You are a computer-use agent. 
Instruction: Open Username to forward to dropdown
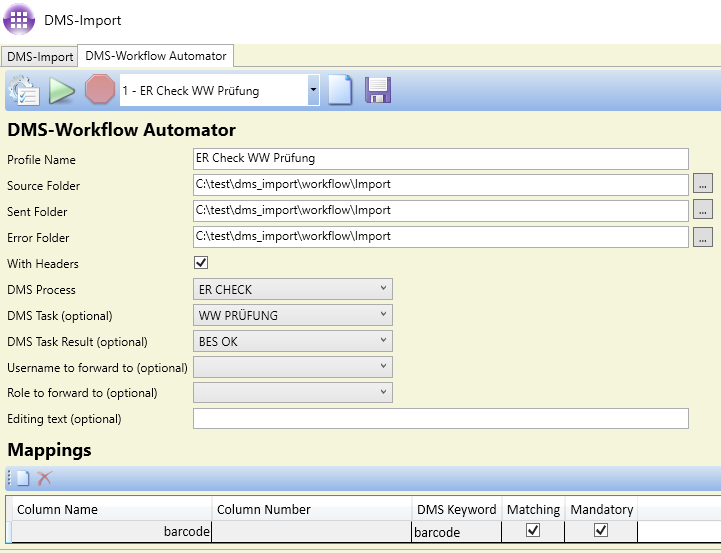click(292, 367)
